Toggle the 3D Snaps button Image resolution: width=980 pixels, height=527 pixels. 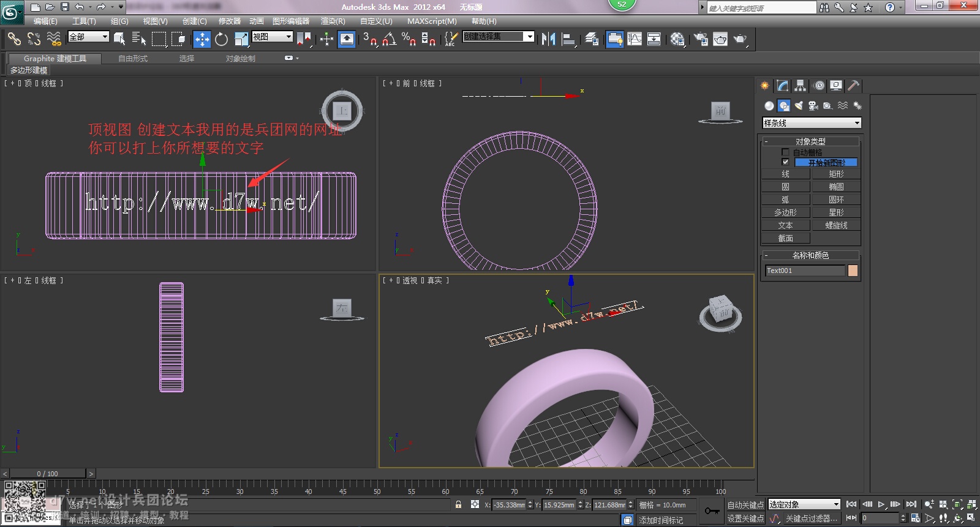(369, 39)
